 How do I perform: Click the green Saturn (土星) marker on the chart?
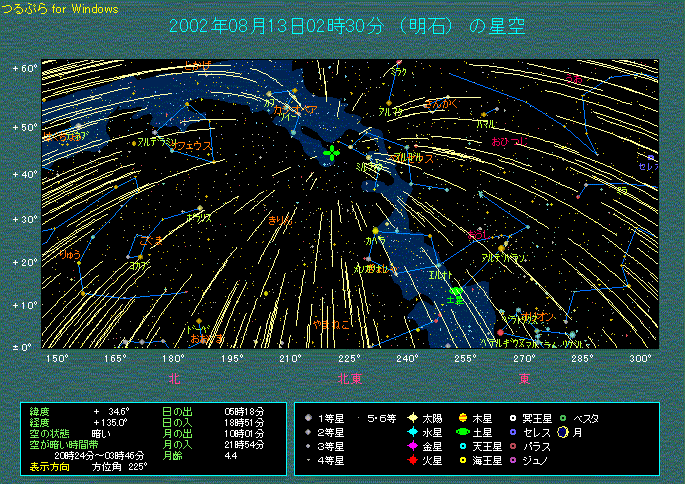tap(456, 290)
